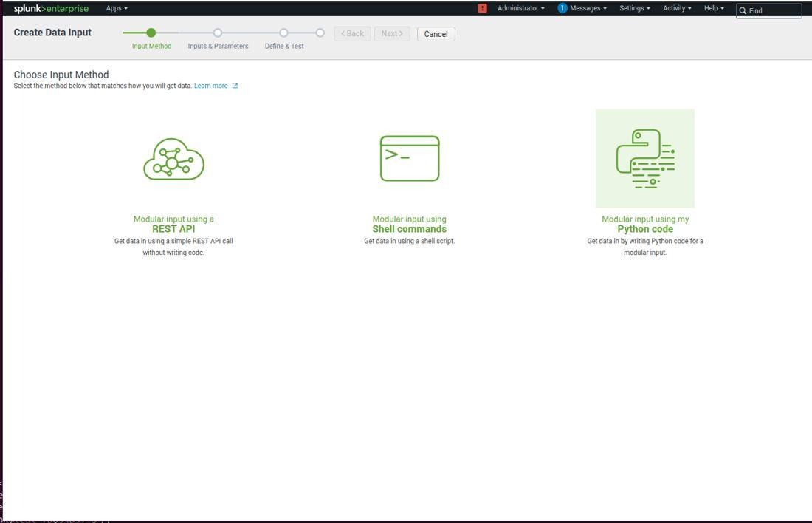Image resolution: width=812 pixels, height=523 pixels.
Task: Open the external link icon beside Learn more
Action: [235, 86]
